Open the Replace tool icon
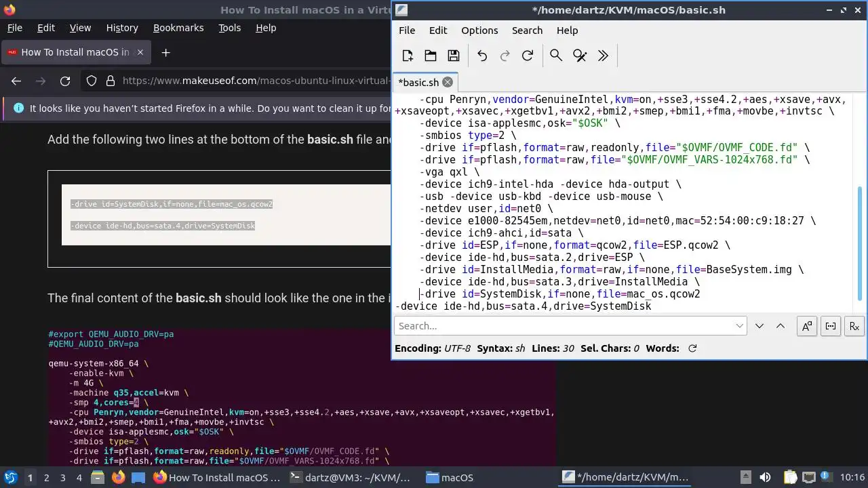868x488 pixels. click(580, 56)
